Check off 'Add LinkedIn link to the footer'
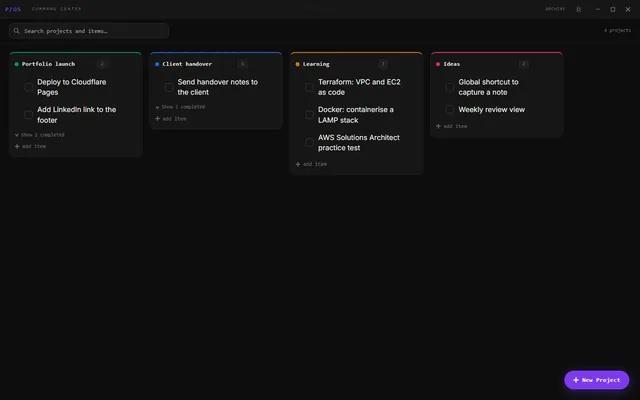The image size is (640, 400). 29,115
